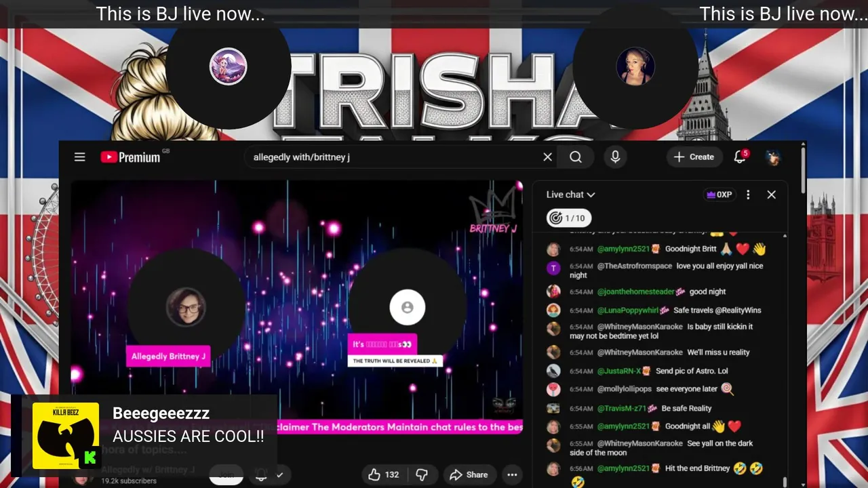Viewport: 868px width, 488px height.
Task: Like the video showing 132 likes
Action: 384,474
